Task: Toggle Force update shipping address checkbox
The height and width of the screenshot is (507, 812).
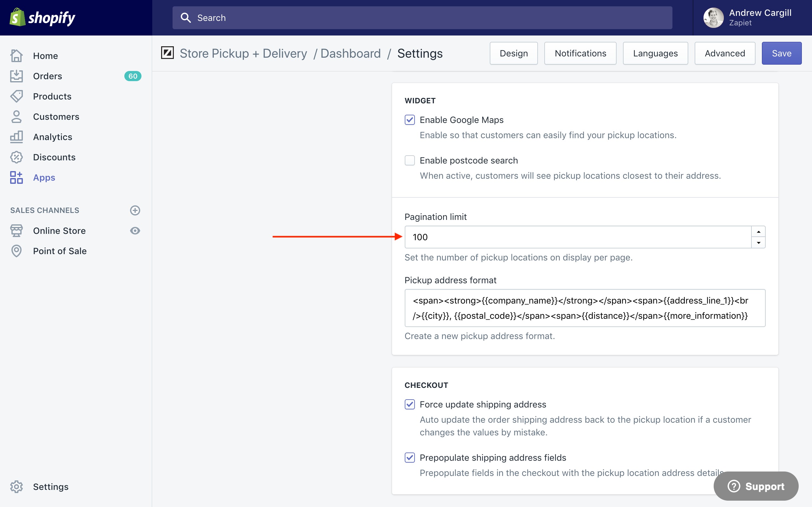Action: pyautogui.click(x=410, y=404)
